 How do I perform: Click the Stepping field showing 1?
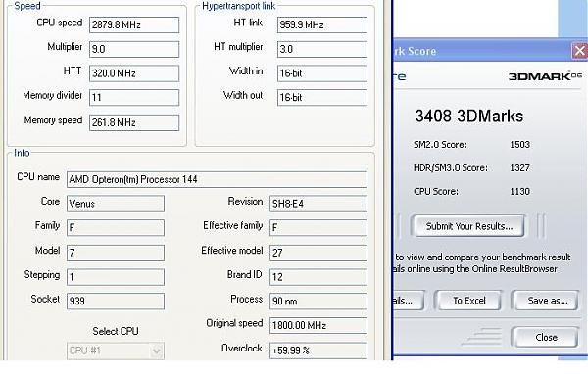(116, 277)
